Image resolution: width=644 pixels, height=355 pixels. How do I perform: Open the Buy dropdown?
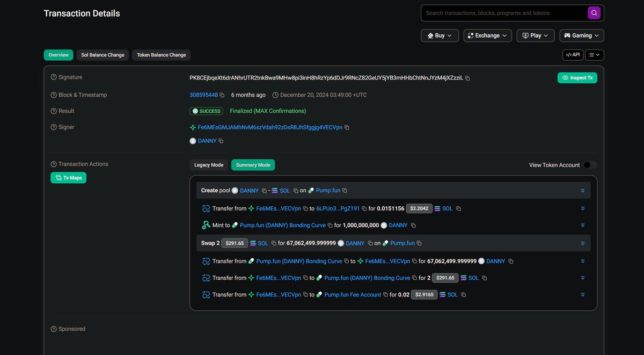click(440, 35)
